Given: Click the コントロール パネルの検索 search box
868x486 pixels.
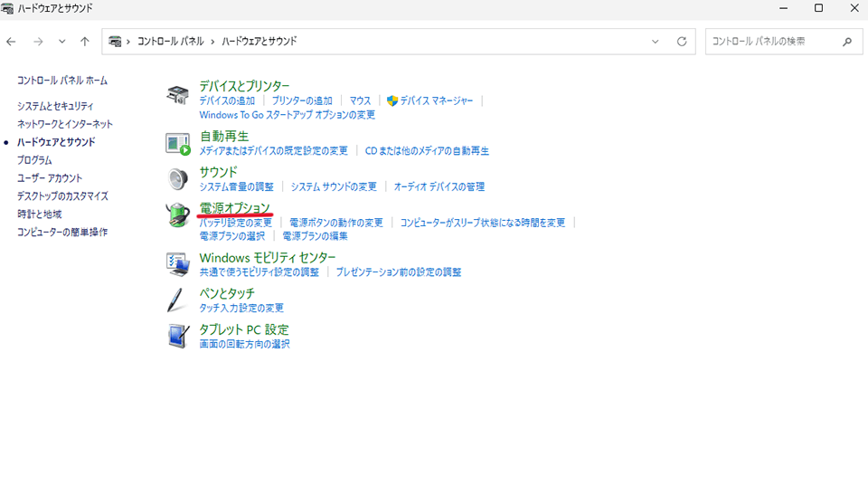Looking at the screenshot, I should [x=773, y=42].
